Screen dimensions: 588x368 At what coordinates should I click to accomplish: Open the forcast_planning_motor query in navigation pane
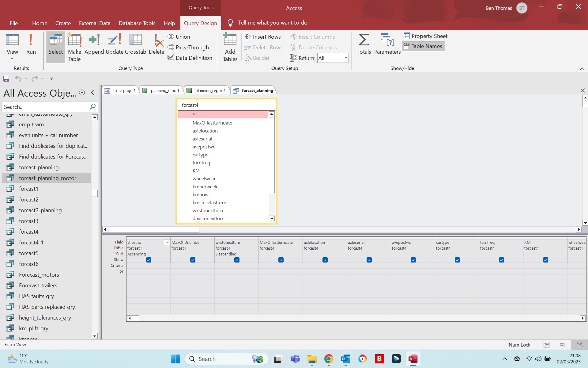[x=47, y=178]
